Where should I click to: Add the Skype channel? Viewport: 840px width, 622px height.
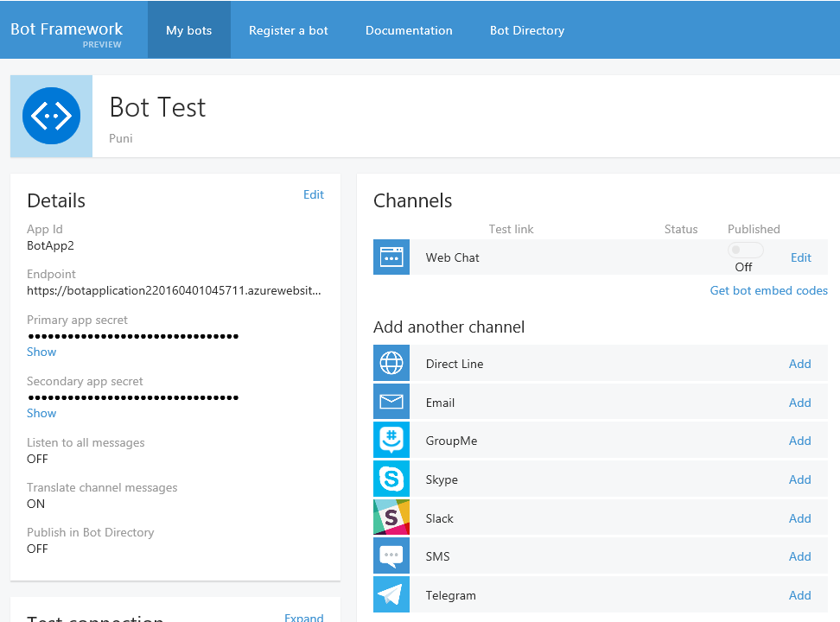coord(800,479)
